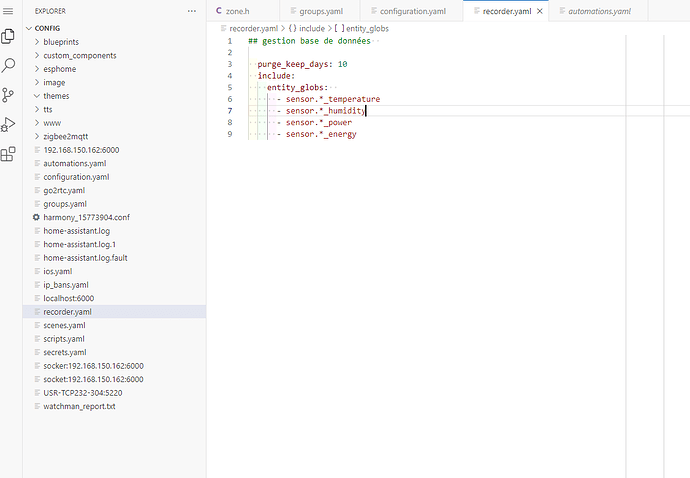Place cursor on the purge_keep_days line
Viewport: 690px width, 478px height.
click(x=302, y=64)
